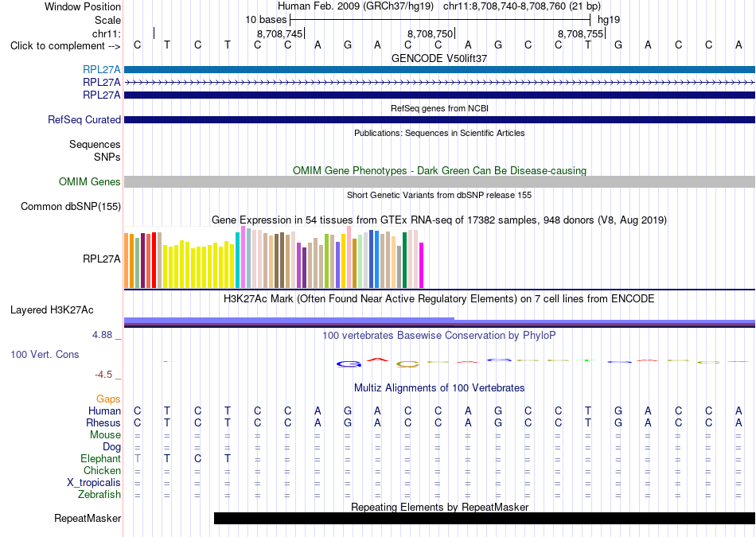Click the black RepeatMasker element bar
Image resolution: width=756 pixels, height=537 pixels.
click(485, 518)
